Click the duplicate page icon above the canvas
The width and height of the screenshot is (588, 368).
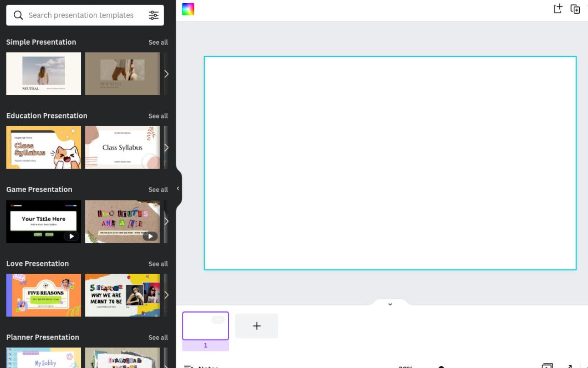tap(575, 9)
